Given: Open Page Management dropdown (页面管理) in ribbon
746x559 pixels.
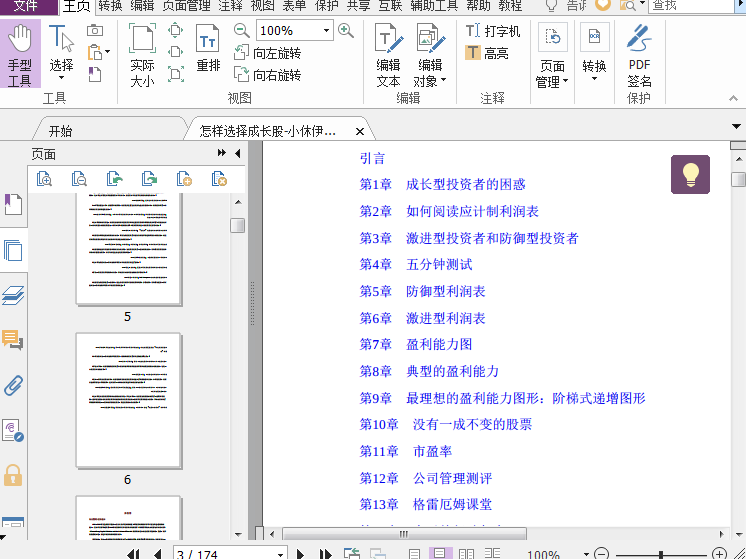Looking at the screenshot, I should (552, 55).
